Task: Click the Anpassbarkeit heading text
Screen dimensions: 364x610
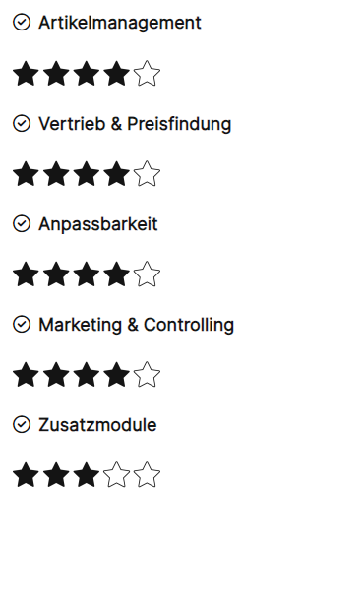Action: click(98, 224)
